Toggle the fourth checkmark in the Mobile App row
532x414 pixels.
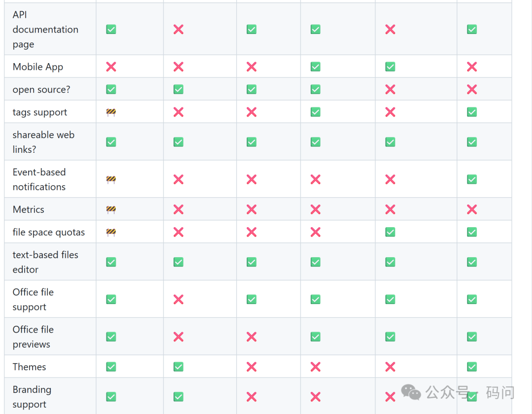pos(315,67)
